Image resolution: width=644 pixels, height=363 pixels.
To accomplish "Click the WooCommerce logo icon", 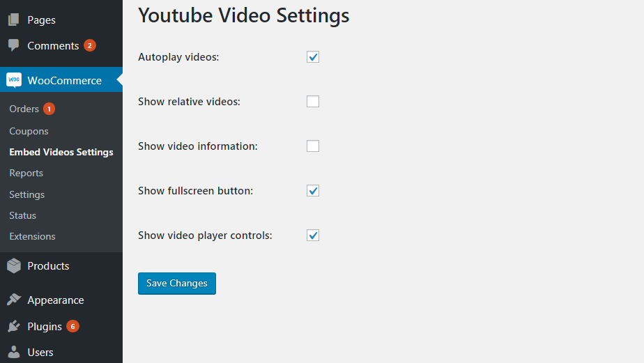I will pyautogui.click(x=14, y=80).
